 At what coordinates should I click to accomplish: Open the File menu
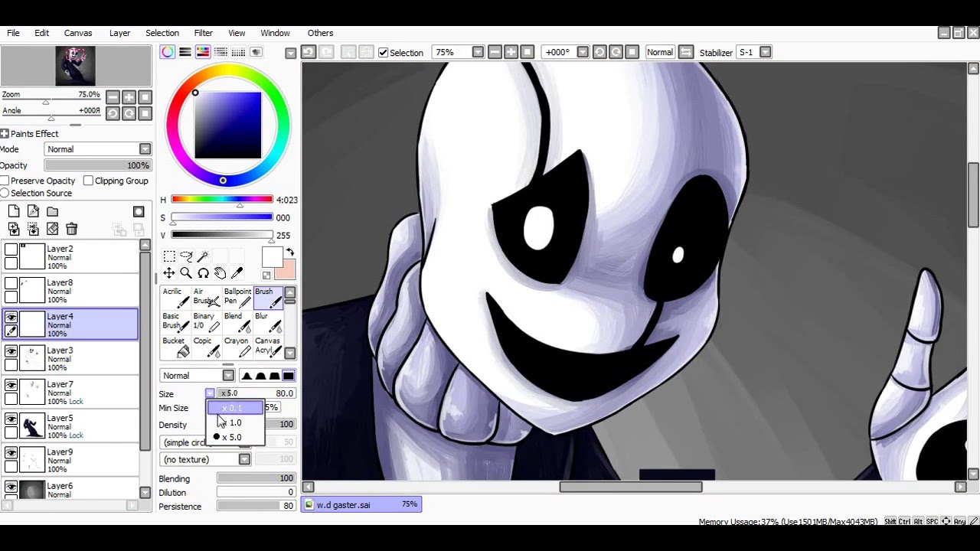13,33
